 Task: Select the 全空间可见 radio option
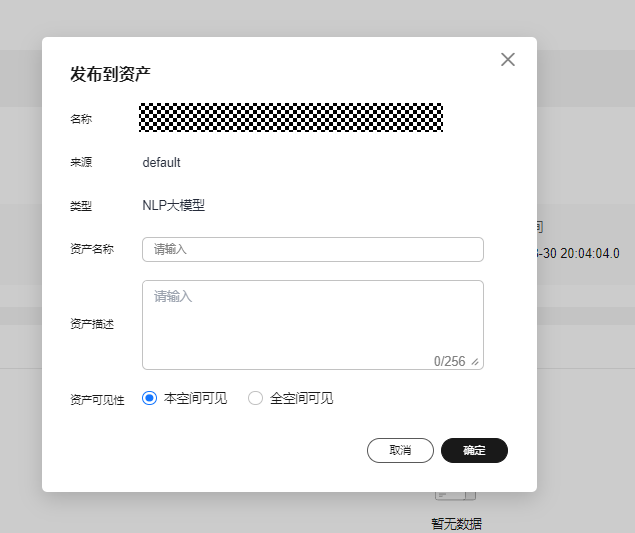coord(255,398)
